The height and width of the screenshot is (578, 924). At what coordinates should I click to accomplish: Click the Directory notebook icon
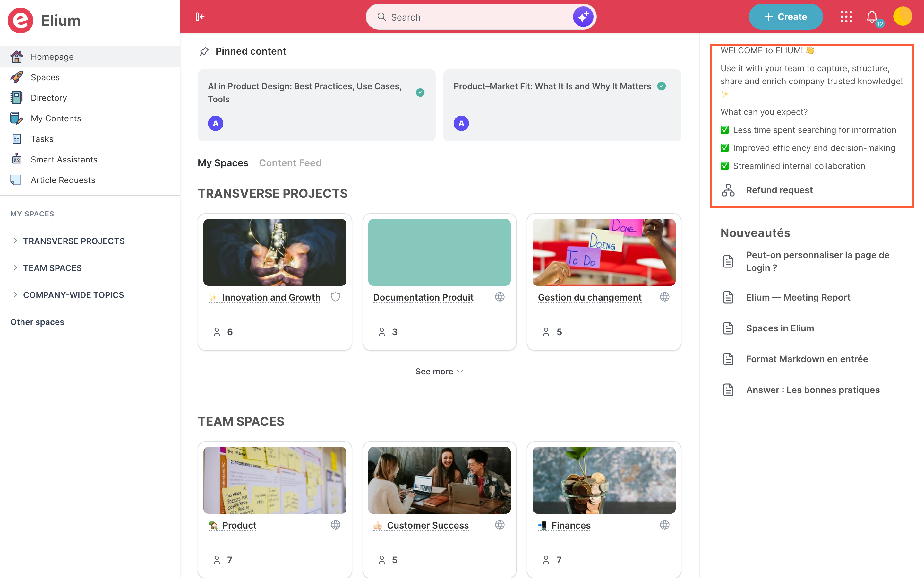click(x=16, y=98)
